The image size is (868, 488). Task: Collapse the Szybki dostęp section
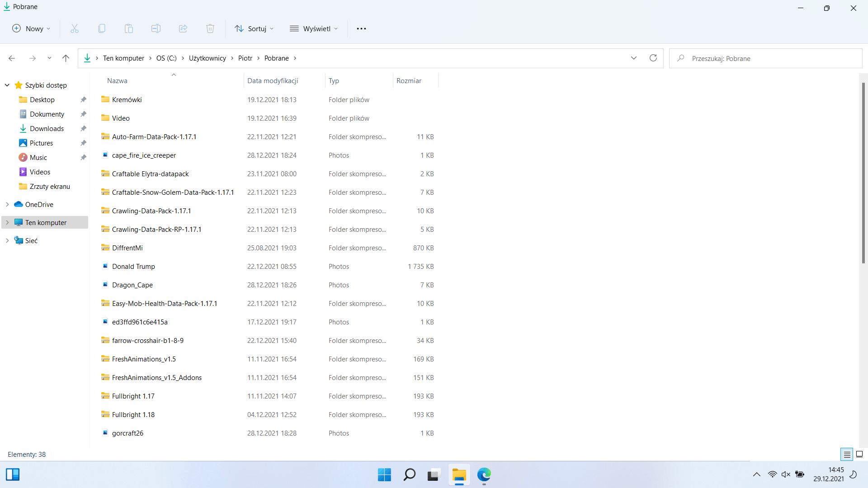7,85
